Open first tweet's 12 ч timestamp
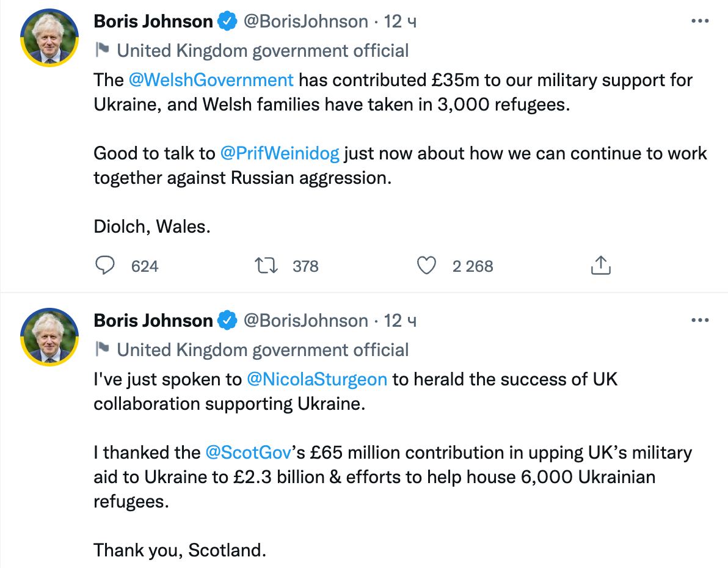Viewport: 728px width, 568px height. point(400,22)
